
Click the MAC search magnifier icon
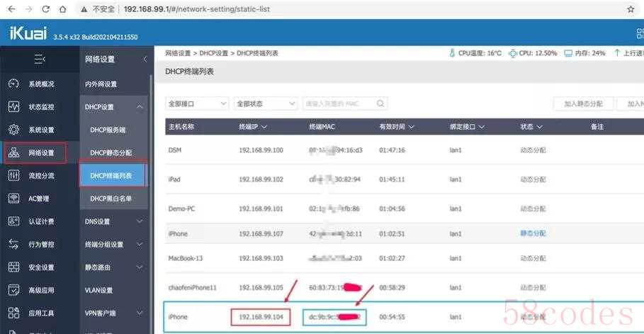(380, 104)
